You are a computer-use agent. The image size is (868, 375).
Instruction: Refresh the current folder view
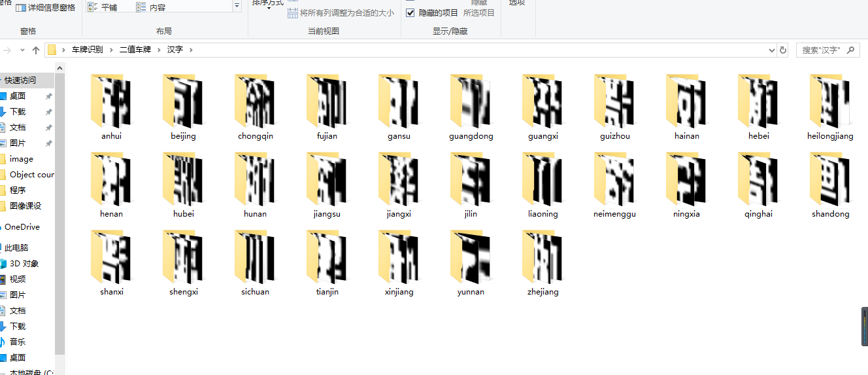pyautogui.click(x=783, y=50)
